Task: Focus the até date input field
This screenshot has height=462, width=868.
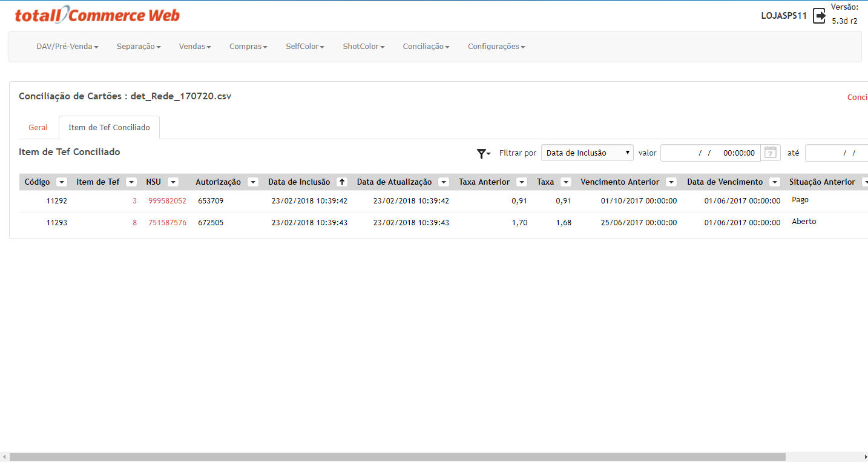Action: [837, 153]
